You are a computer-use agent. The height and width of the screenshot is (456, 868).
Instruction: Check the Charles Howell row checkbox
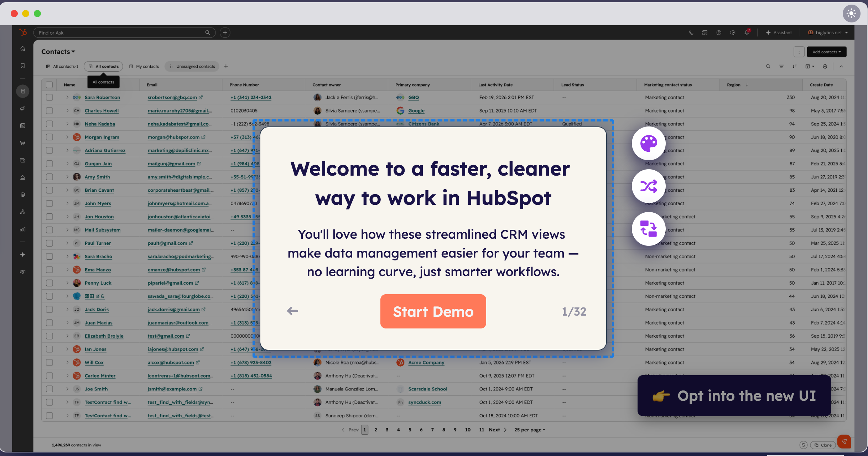(x=49, y=110)
